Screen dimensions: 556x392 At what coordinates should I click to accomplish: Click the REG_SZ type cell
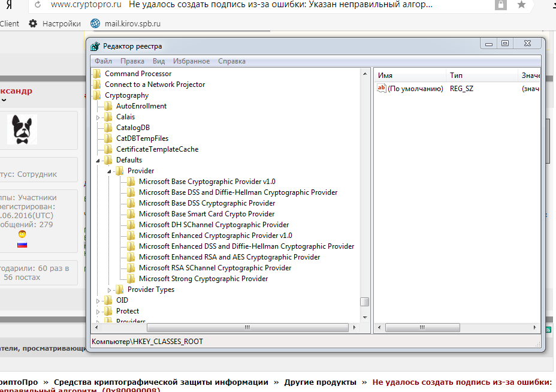(461, 89)
